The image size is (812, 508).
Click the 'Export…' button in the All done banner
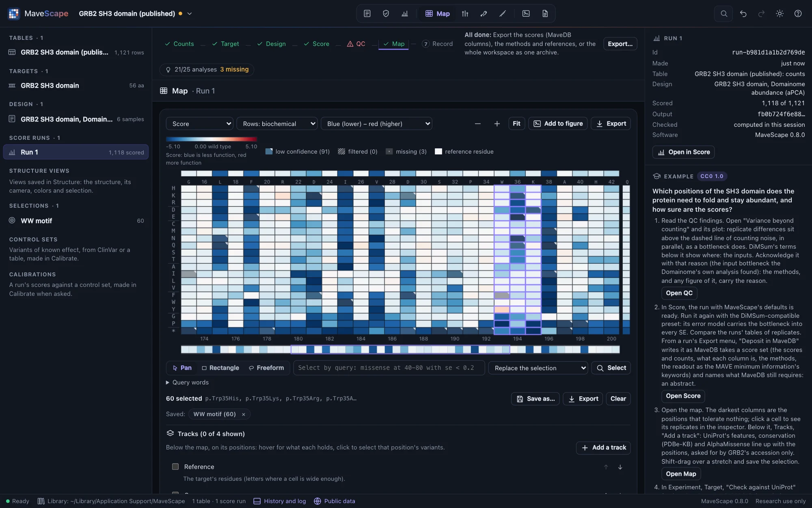pos(620,44)
